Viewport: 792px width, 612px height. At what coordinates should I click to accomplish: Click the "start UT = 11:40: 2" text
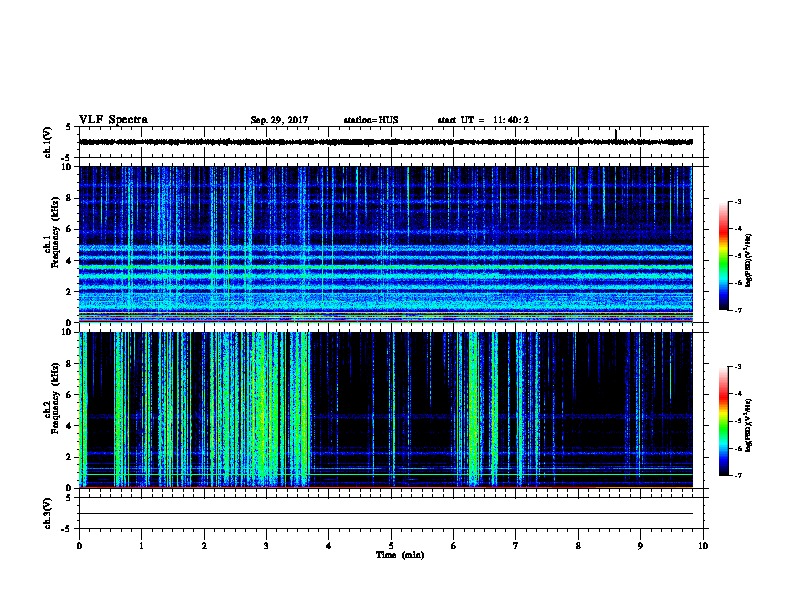point(483,120)
